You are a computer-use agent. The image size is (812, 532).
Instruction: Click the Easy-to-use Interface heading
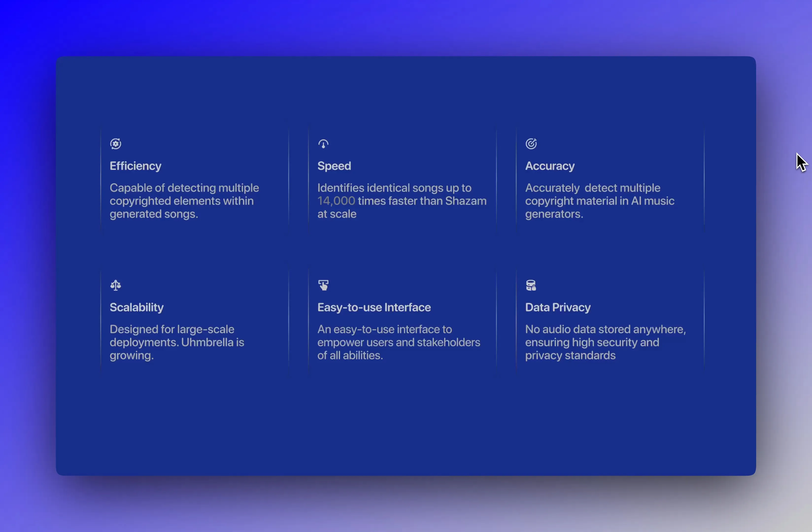[374, 308]
